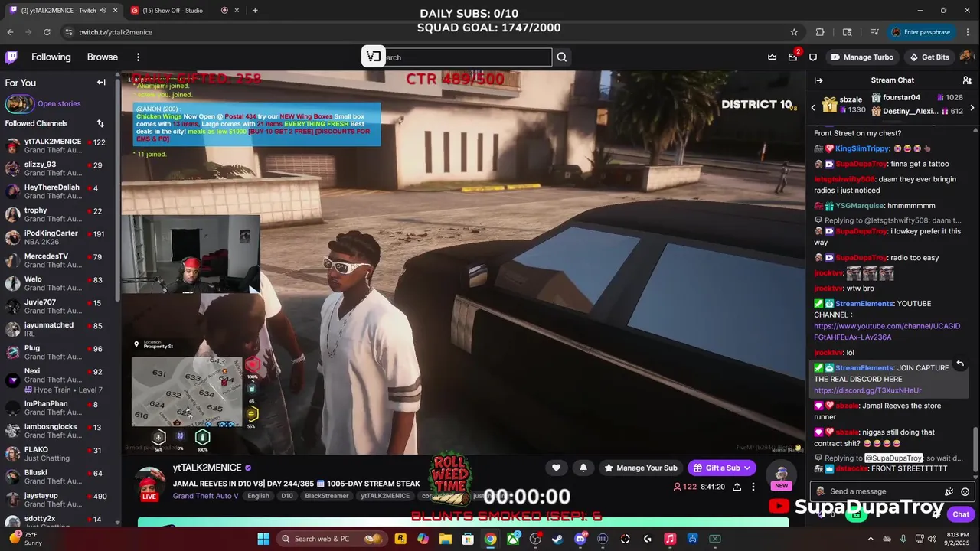Screen dimensions: 980x551
Task: Click Enter passphrase profile button
Action: click(x=921, y=32)
